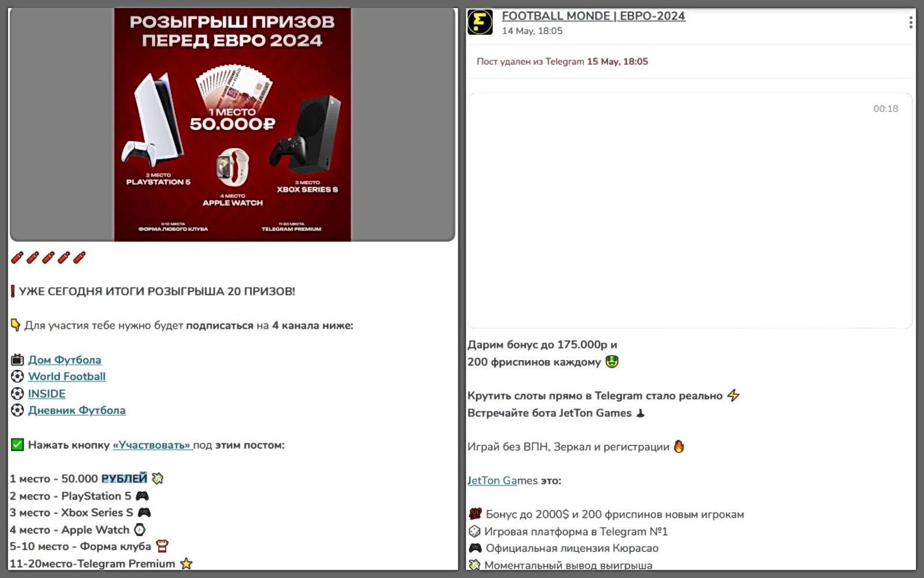Click the «Участвовать» link
This screenshot has width=924, height=578.
click(x=152, y=445)
